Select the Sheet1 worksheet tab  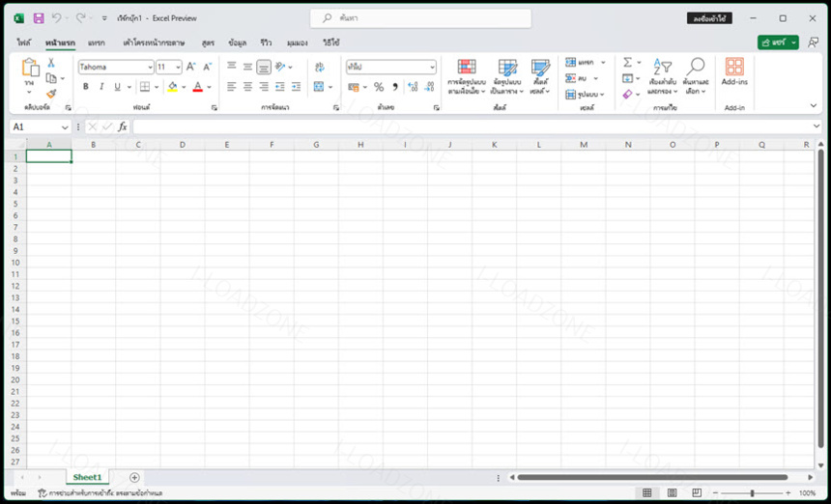coord(87,478)
